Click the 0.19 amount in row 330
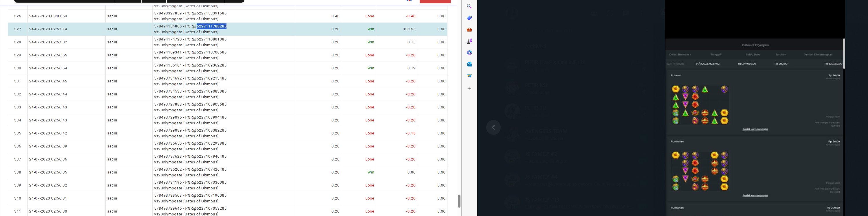The height and width of the screenshot is (216, 868). click(411, 68)
